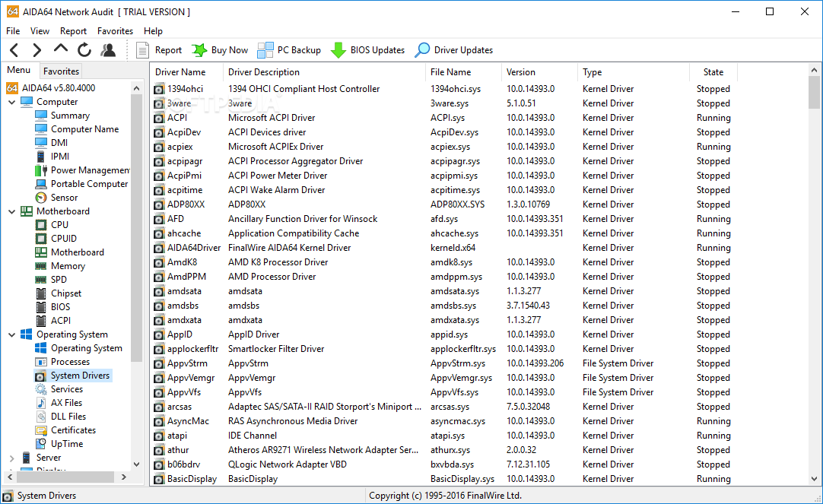Go back with the left arrow icon
This screenshot has height=504, width=823.
tap(14, 50)
